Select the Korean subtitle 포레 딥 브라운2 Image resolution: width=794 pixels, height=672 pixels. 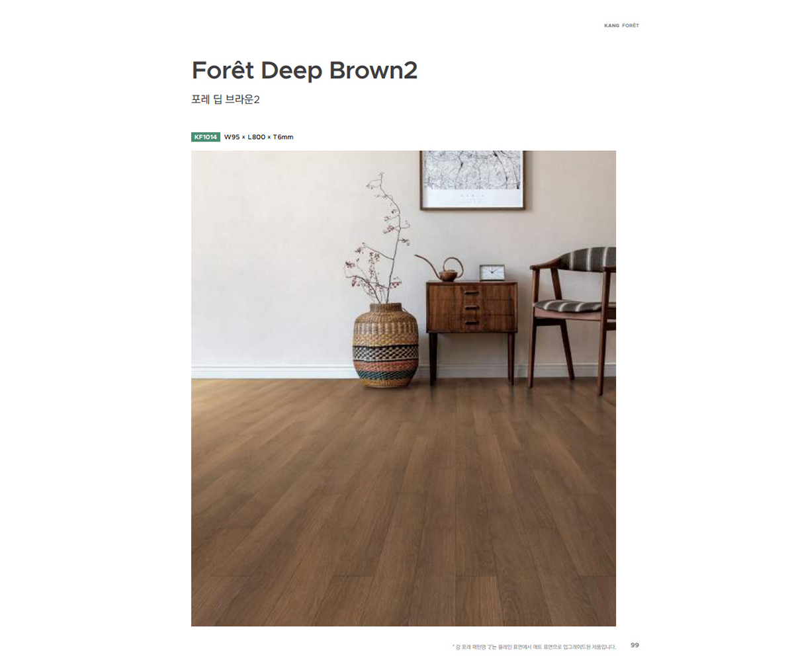(226, 100)
